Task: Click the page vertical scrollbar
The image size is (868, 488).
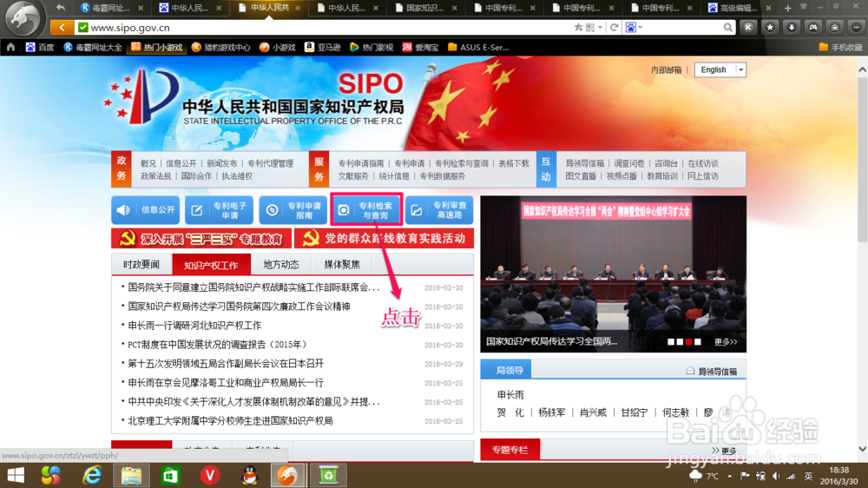Action: [x=862, y=161]
